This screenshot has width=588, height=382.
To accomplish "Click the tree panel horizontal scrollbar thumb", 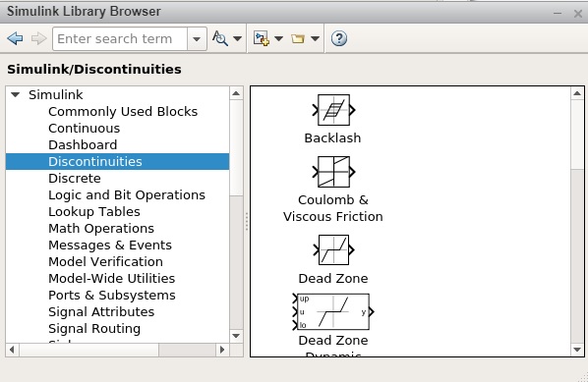I will point(88,350).
